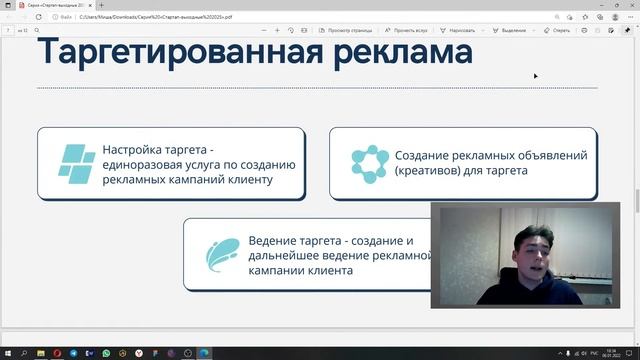Toggle fit to page width
Viewport: 640px width, 360px height.
pos(304,31)
